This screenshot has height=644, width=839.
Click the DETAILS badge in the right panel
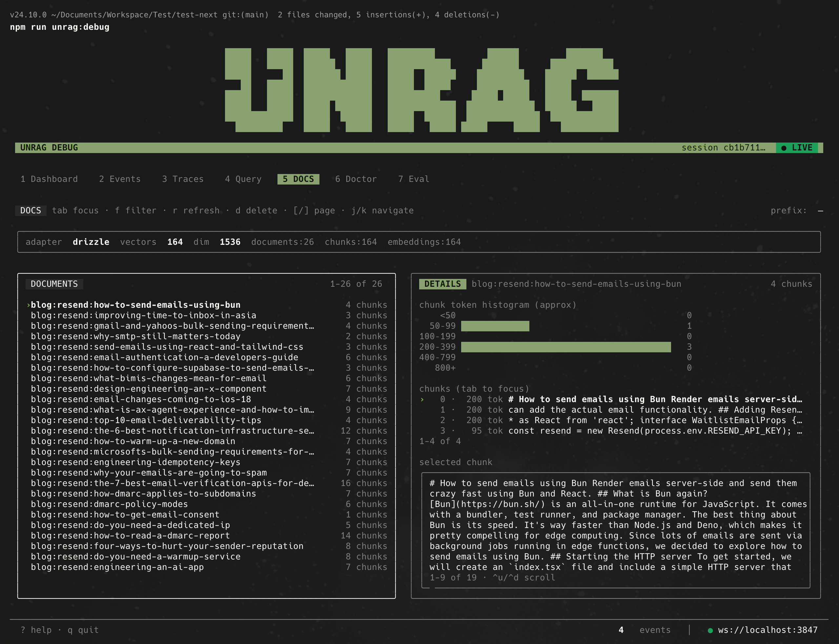443,284
